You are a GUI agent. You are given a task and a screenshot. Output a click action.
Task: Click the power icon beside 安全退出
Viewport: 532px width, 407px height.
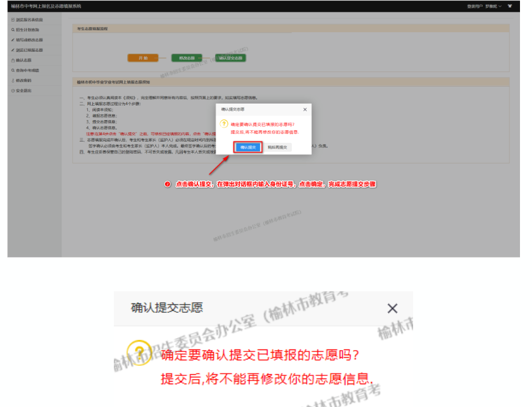click(13, 90)
